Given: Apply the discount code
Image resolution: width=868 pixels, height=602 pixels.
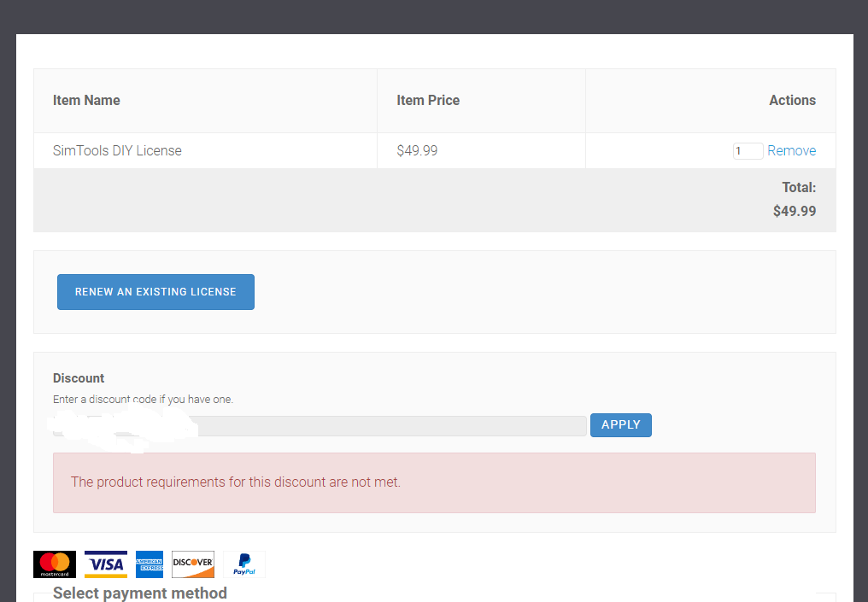Looking at the screenshot, I should (x=620, y=425).
